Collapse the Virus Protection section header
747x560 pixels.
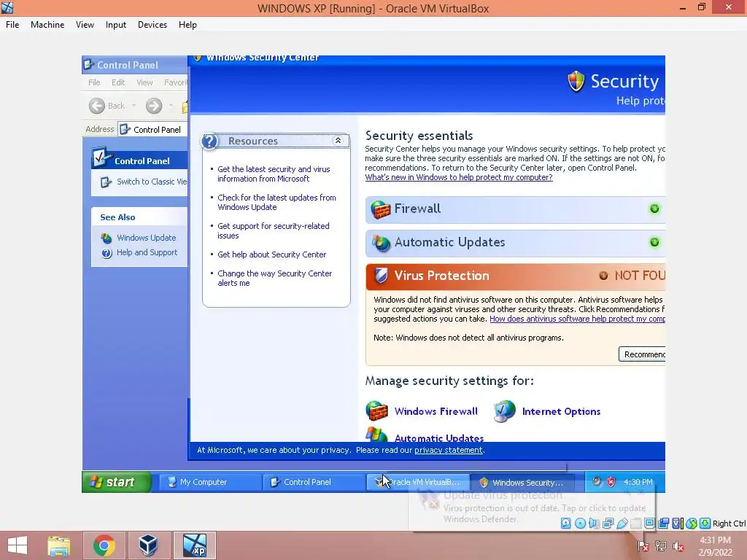point(515,276)
